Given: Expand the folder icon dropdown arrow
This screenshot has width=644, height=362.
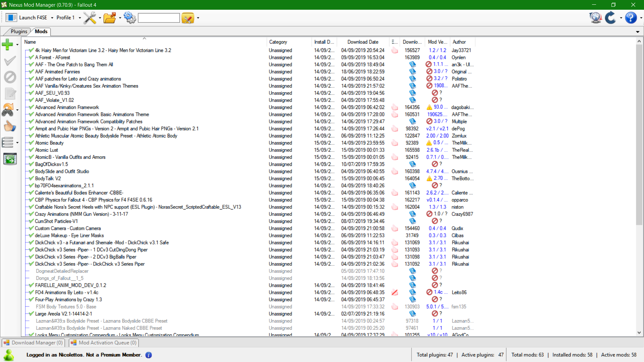Looking at the screenshot, I should 120,18.
